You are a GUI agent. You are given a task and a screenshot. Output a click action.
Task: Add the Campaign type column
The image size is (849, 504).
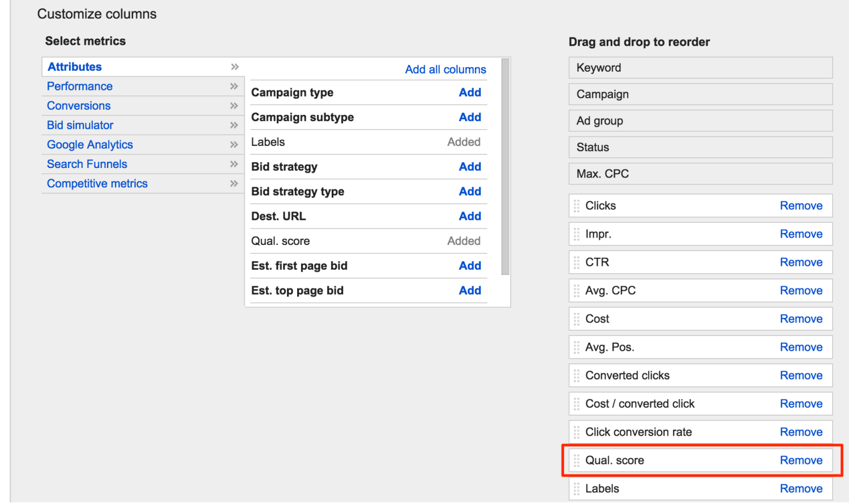470,93
